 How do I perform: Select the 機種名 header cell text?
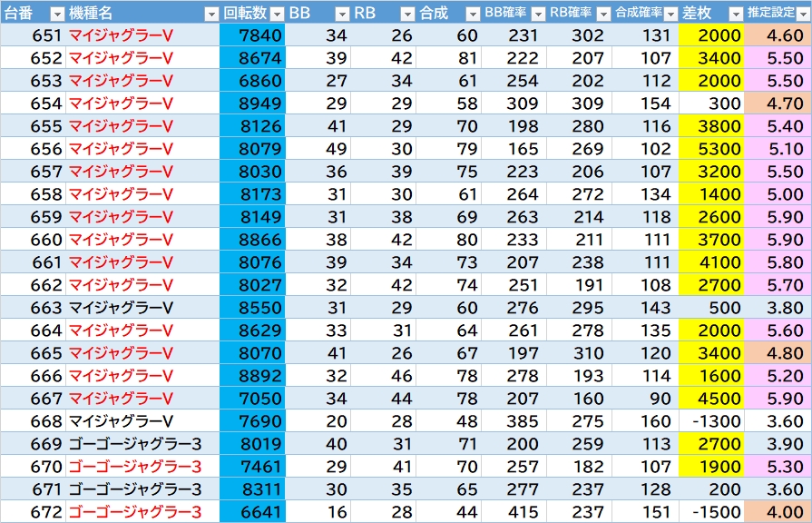point(91,13)
